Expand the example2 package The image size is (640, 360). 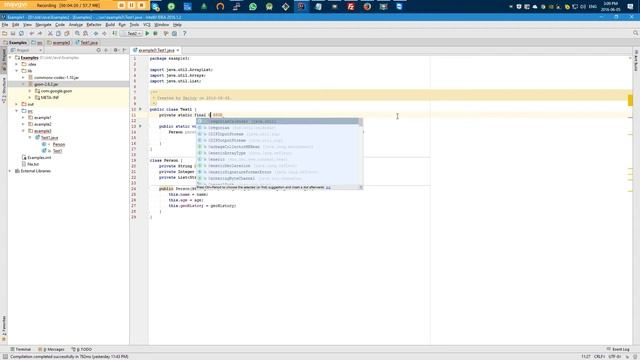coord(24,124)
